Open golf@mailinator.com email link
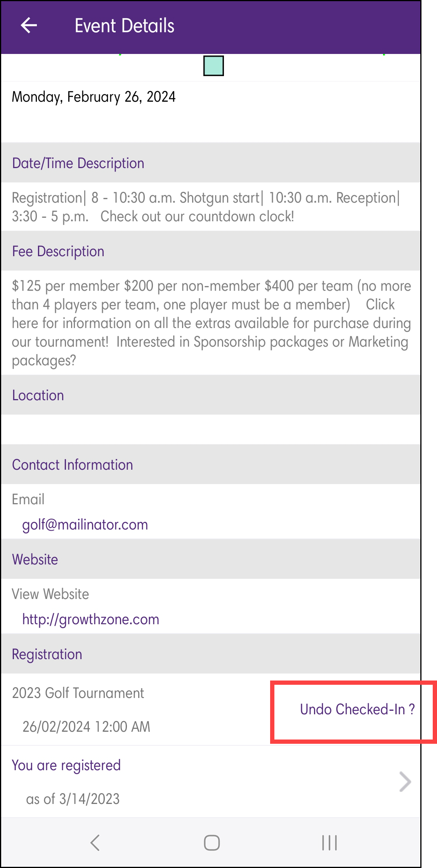The height and width of the screenshot is (868, 437). 85,525
